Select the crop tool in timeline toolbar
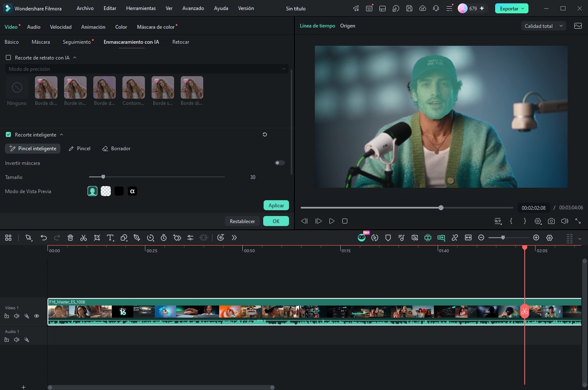The width and height of the screenshot is (588, 390). [97, 238]
